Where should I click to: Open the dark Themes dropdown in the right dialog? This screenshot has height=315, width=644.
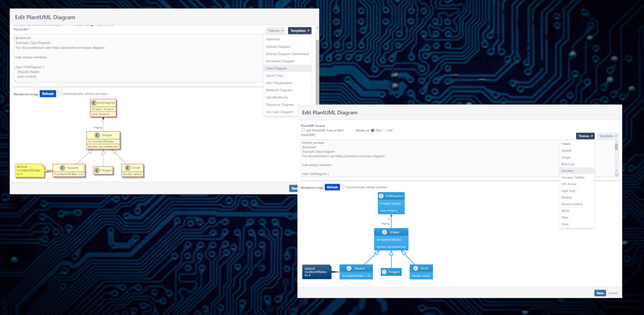tap(585, 136)
